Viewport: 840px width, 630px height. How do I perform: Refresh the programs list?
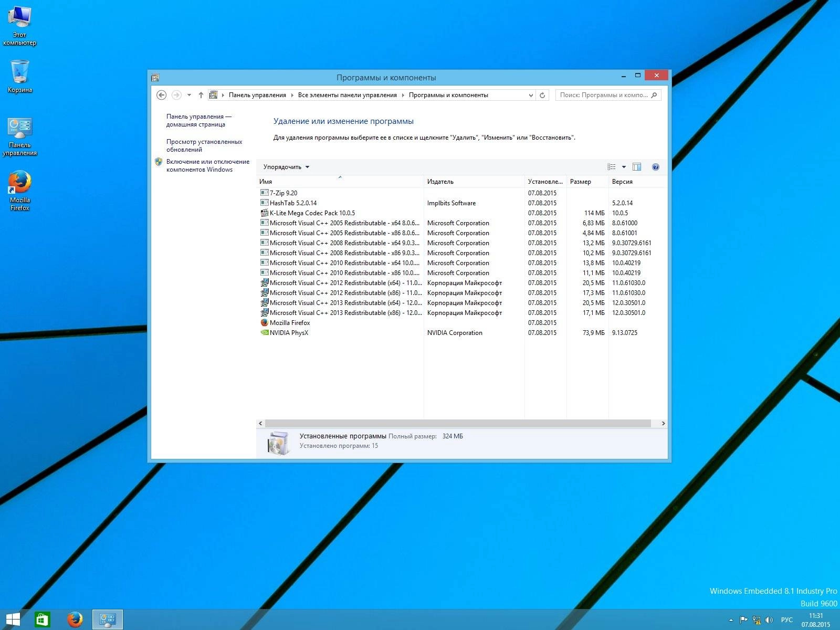(x=542, y=95)
